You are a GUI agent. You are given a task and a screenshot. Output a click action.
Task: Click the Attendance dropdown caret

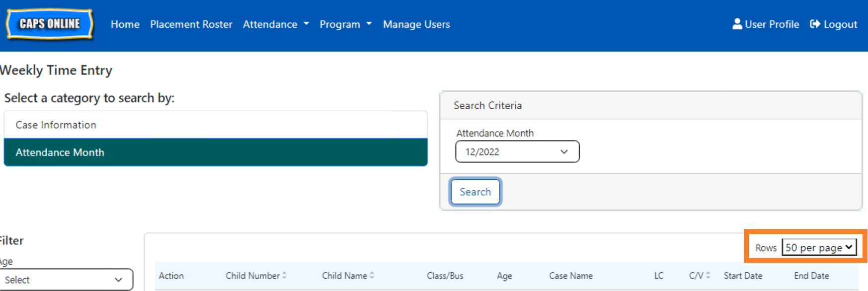[x=306, y=24]
